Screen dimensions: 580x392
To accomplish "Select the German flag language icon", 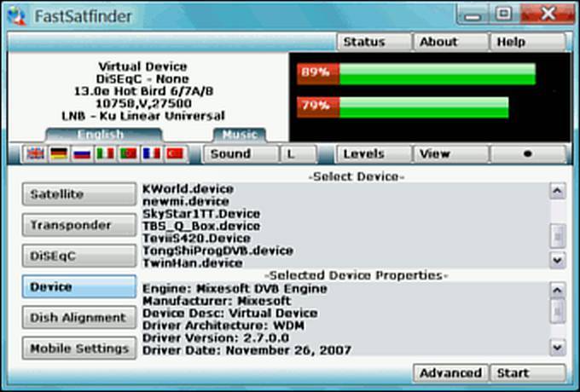I will coord(59,153).
